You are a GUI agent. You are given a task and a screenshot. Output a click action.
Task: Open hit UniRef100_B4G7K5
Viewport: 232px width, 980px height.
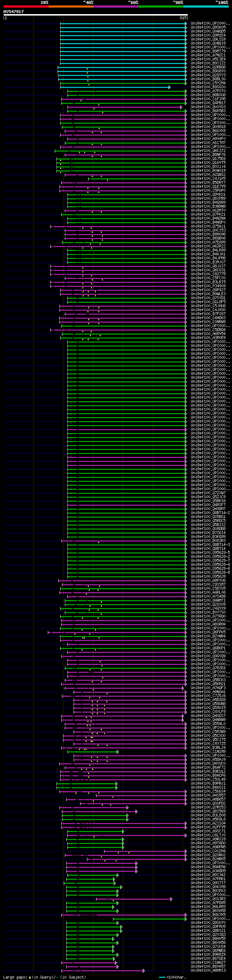pos(208,915)
